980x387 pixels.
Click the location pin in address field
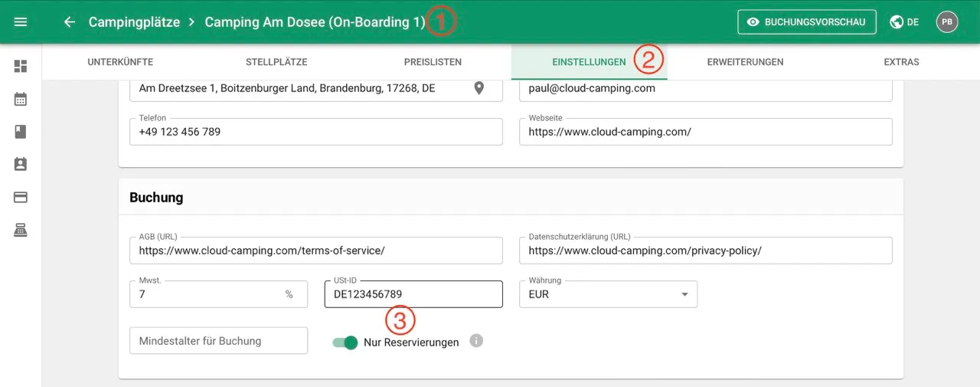pos(479,88)
